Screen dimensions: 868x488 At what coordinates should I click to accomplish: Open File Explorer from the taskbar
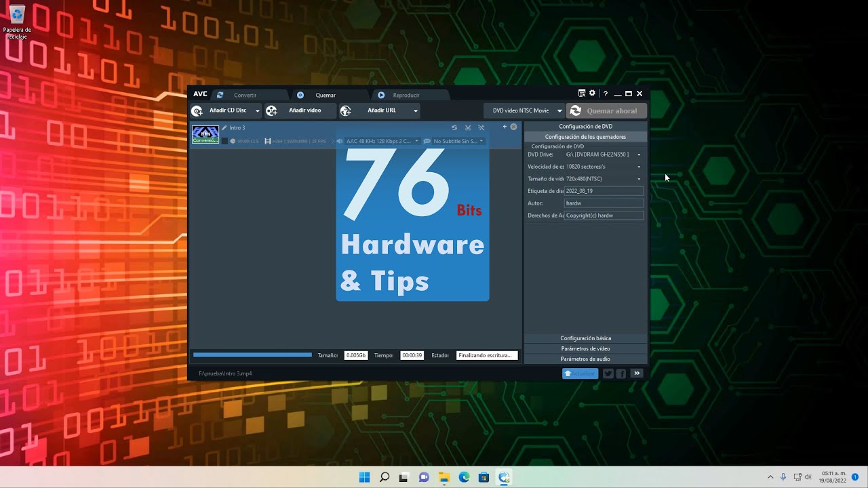[x=444, y=477]
